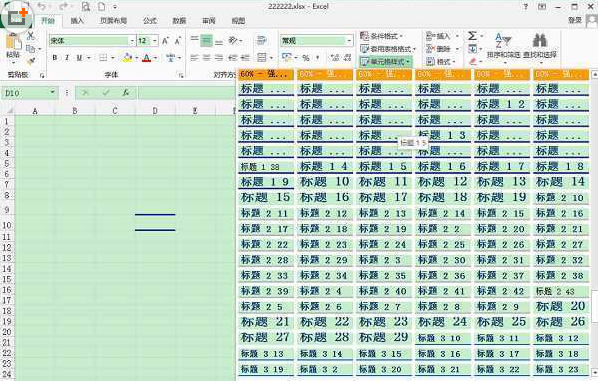Click the Insert cells (插入) button

(441, 36)
